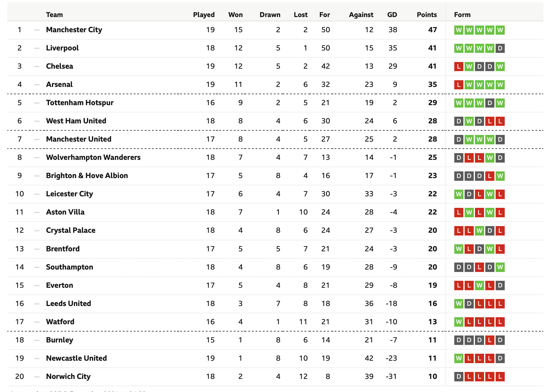
Task: Click Manchester City's no-movement position indicator
Action: (x=37, y=30)
